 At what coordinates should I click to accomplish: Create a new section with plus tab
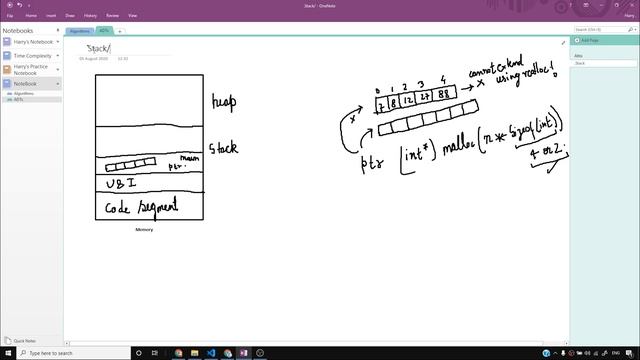120,31
